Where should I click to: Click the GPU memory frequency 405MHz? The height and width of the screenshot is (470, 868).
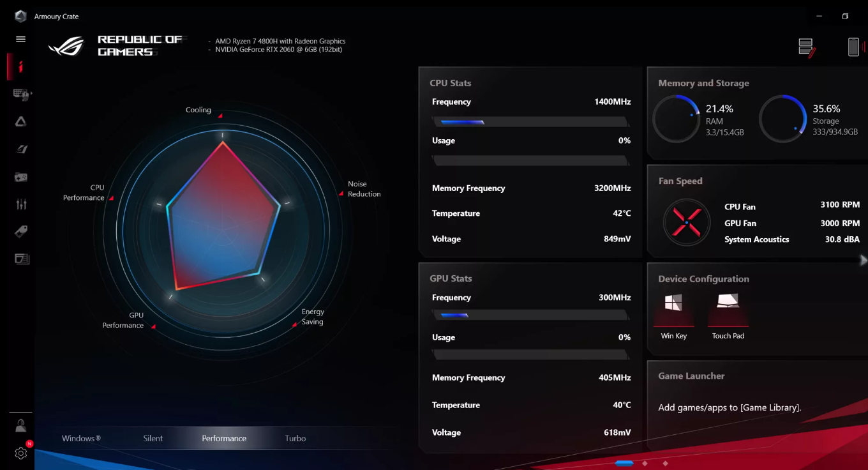coord(615,377)
